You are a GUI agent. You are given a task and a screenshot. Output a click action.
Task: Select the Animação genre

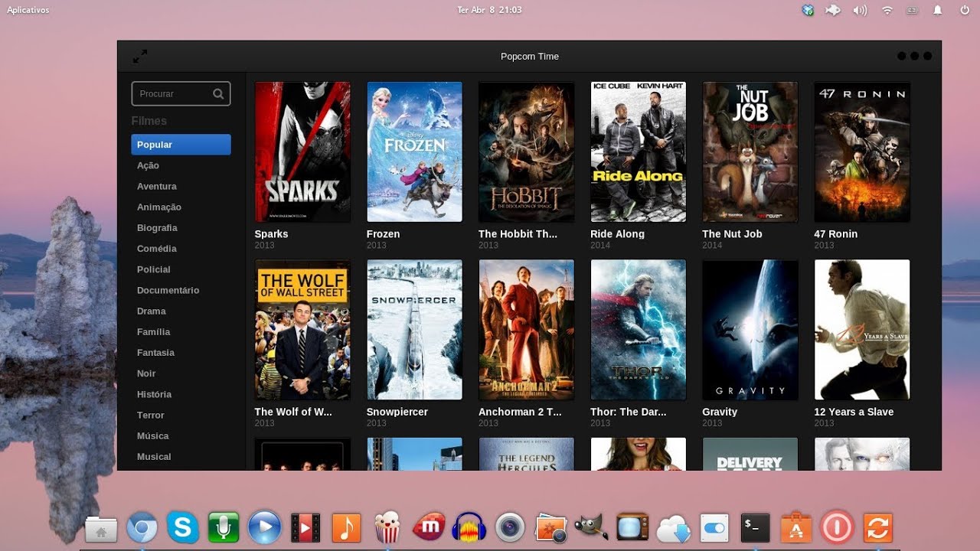click(x=158, y=207)
